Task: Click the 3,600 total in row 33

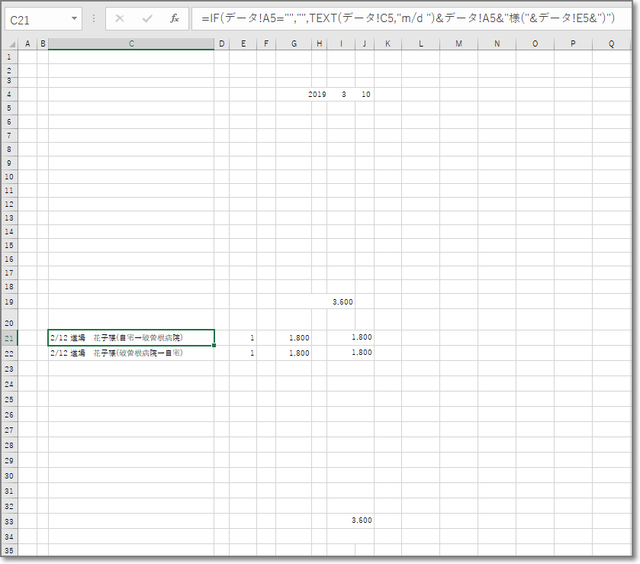Action: [x=362, y=520]
